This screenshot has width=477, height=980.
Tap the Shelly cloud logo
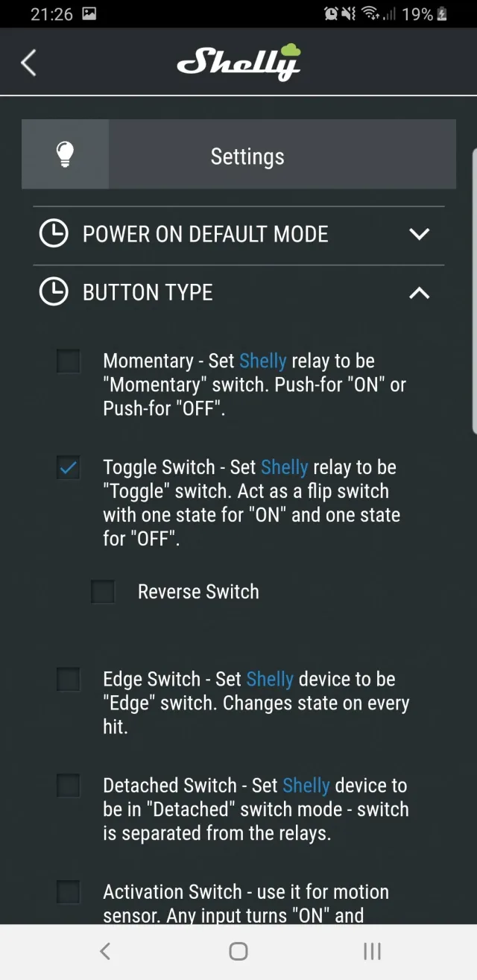238,63
